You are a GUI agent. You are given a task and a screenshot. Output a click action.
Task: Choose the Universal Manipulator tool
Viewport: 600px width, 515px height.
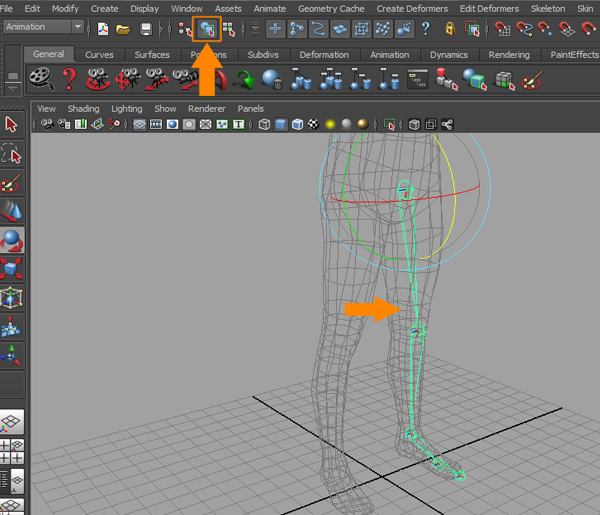pos(11,298)
